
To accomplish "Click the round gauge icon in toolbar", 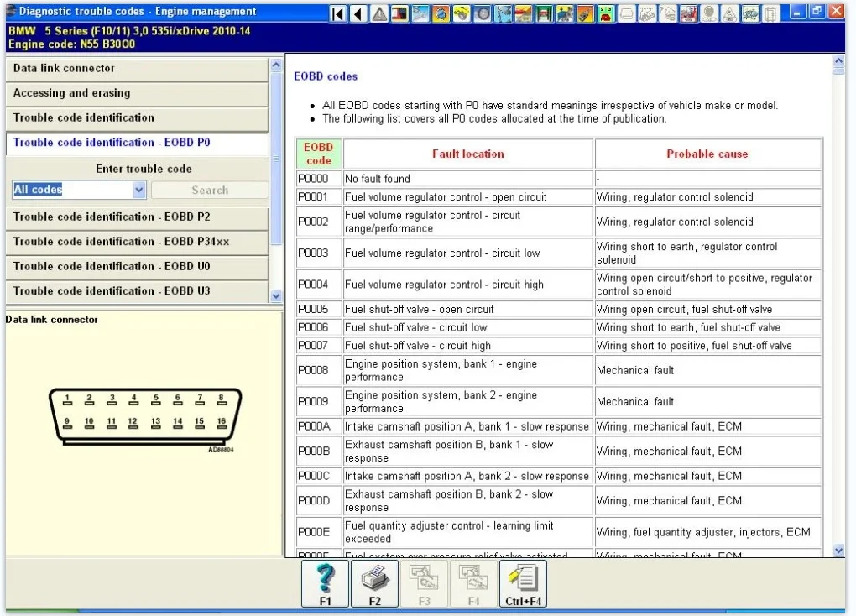I will coord(482,13).
